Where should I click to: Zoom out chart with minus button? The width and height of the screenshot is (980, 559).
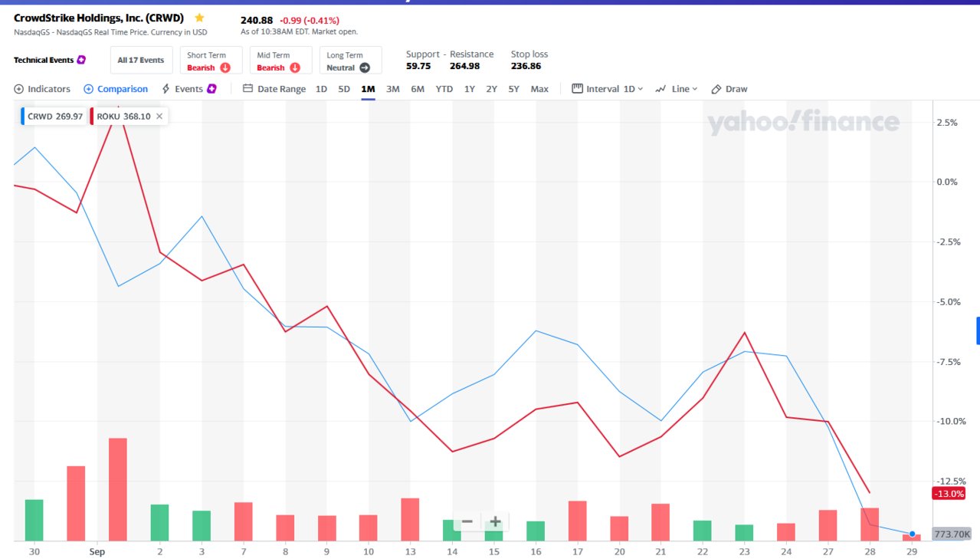[467, 522]
